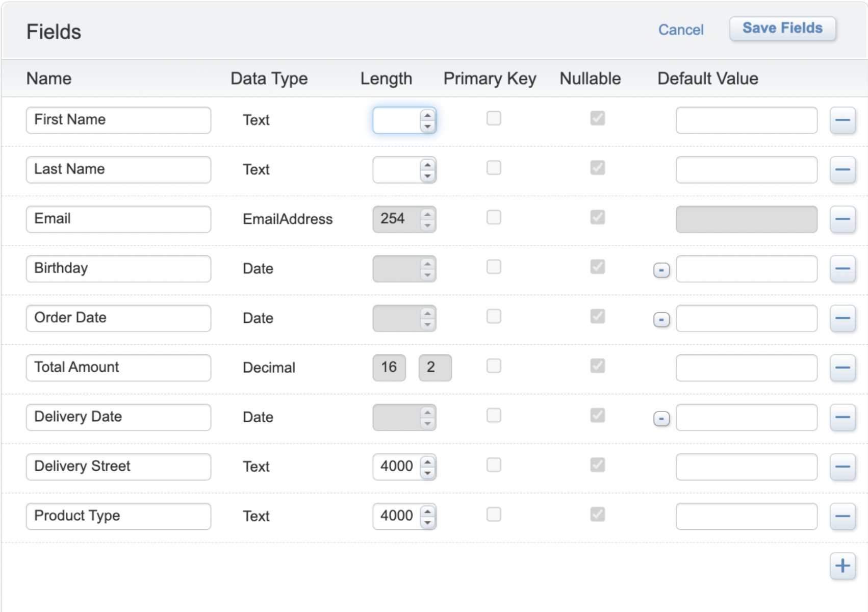Click the Order Date default date button
868x612 pixels.
click(661, 319)
